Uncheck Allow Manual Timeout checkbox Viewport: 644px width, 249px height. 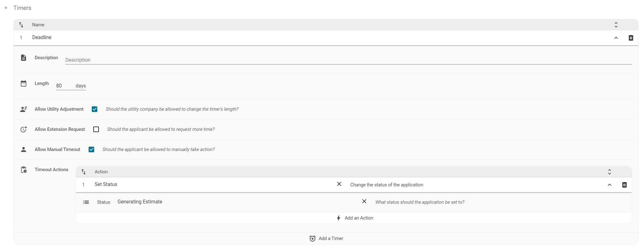(x=91, y=149)
